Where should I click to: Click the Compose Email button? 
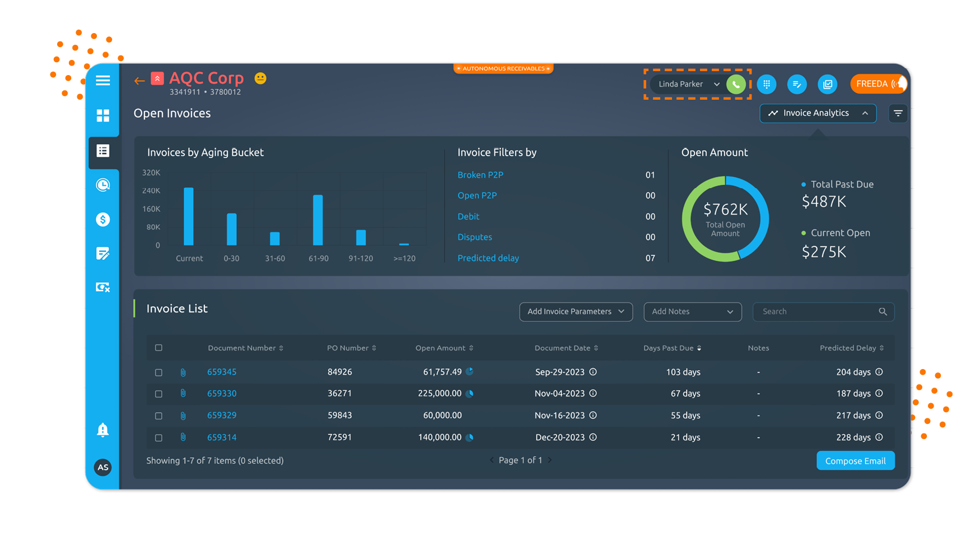click(855, 461)
